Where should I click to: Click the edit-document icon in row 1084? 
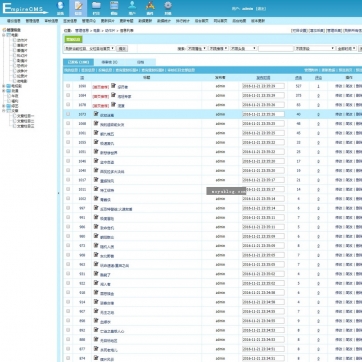pyautogui.click(x=113, y=95)
